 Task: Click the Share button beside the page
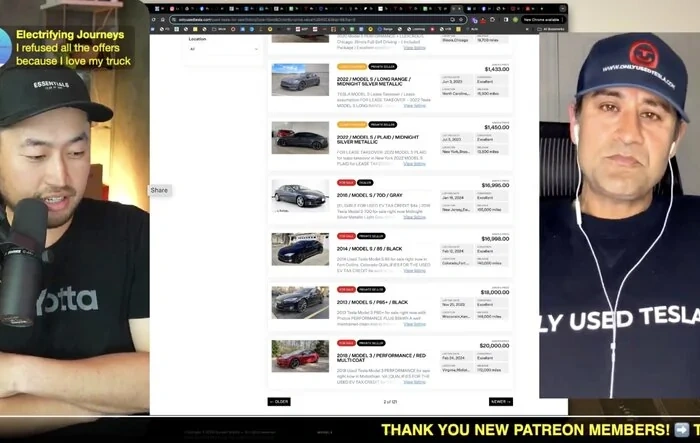click(159, 190)
